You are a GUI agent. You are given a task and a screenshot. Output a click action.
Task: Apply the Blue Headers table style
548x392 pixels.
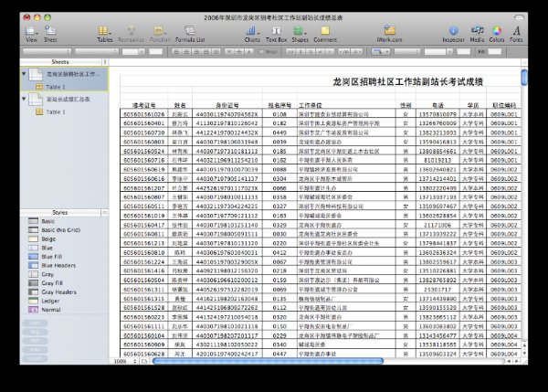point(52,265)
